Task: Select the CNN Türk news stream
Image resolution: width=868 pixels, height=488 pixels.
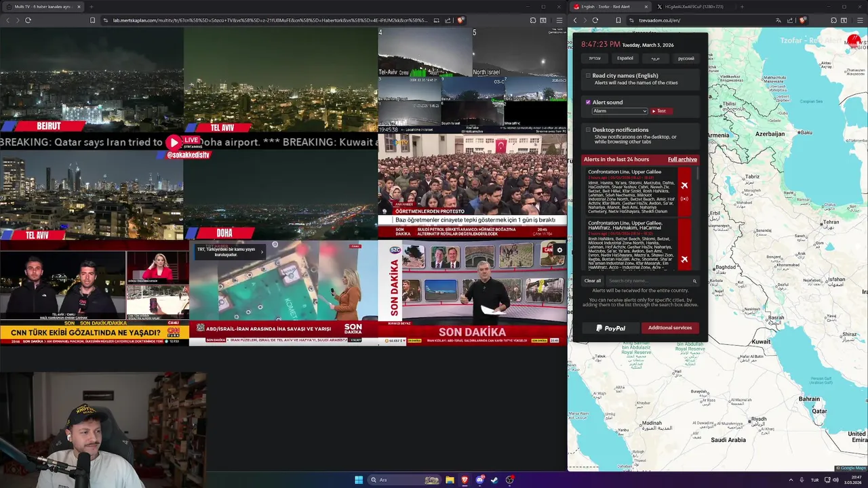Action: click(94, 293)
